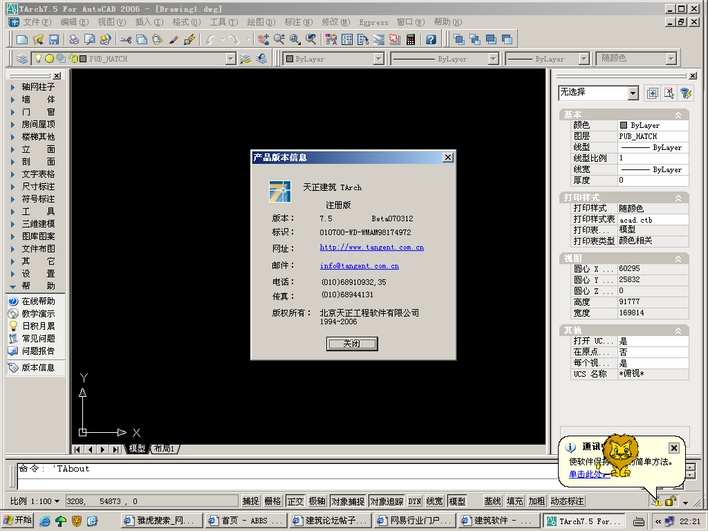Toggle 捕捉 snap in status bar
This screenshot has width=708, height=531.
point(251,501)
